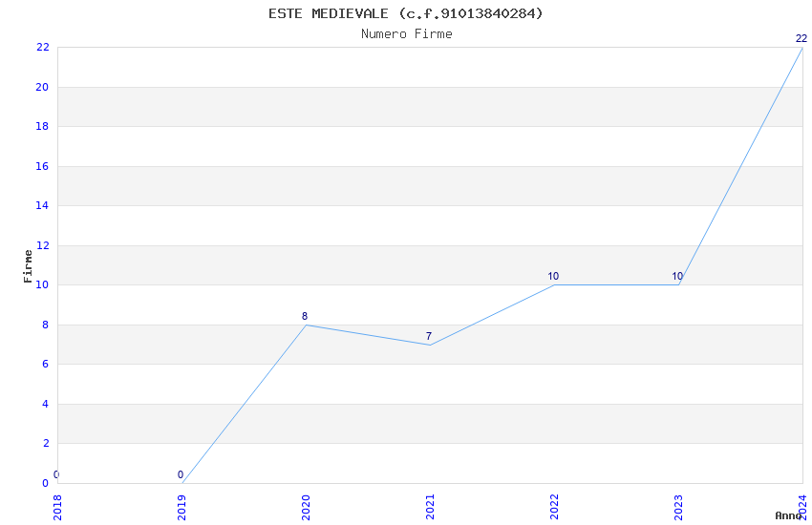This screenshot has width=812, height=525.
Task: Select the 2019 year label on x-axis
Action: [182, 506]
